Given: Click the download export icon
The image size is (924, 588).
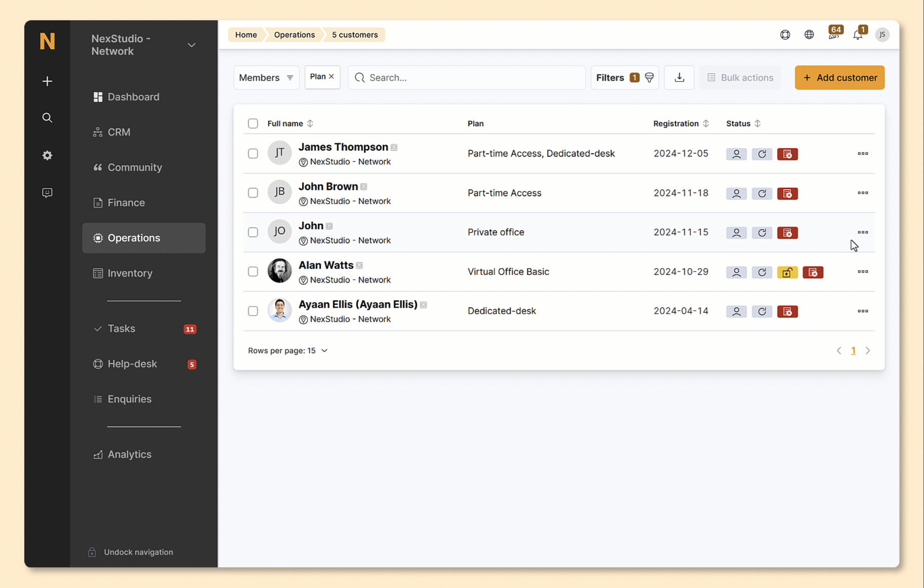Looking at the screenshot, I should point(679,78).
